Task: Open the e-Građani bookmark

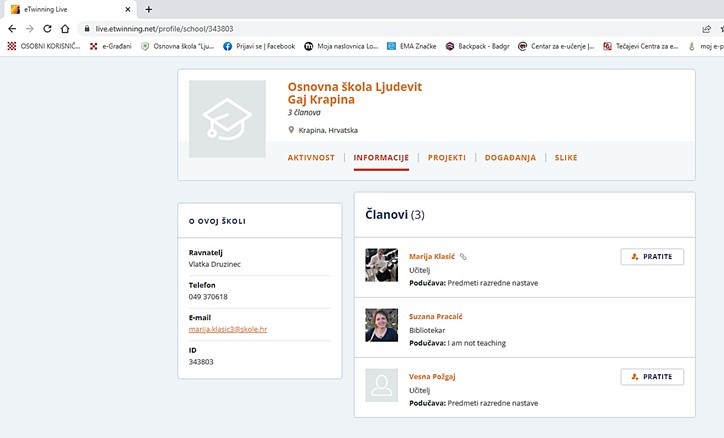Action: point(111,46)
